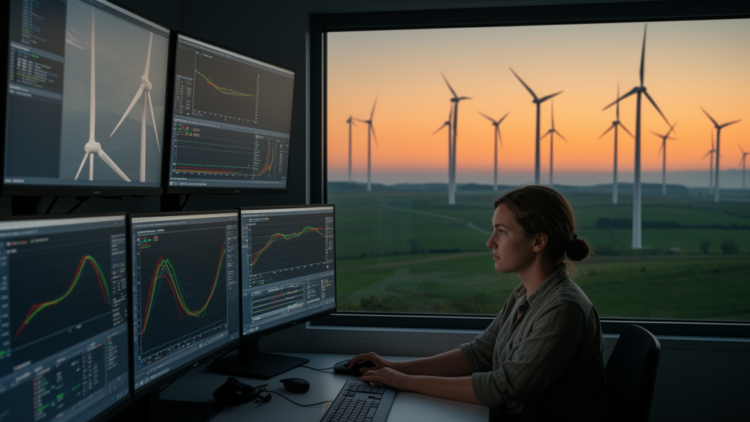Click the 3D wind turbine view on top-left monitor
The image size is (750, 422).
click(x=116, y=95)
